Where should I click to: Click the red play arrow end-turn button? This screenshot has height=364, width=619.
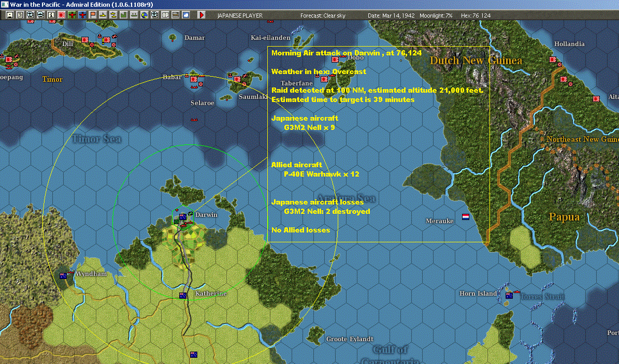(201, 15)
